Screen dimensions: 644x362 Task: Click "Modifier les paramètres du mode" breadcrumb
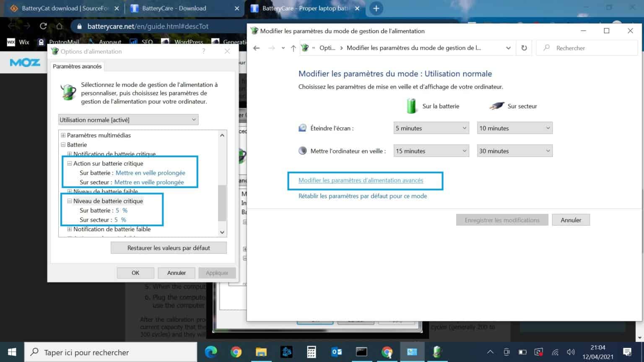[x=414, y=48]
